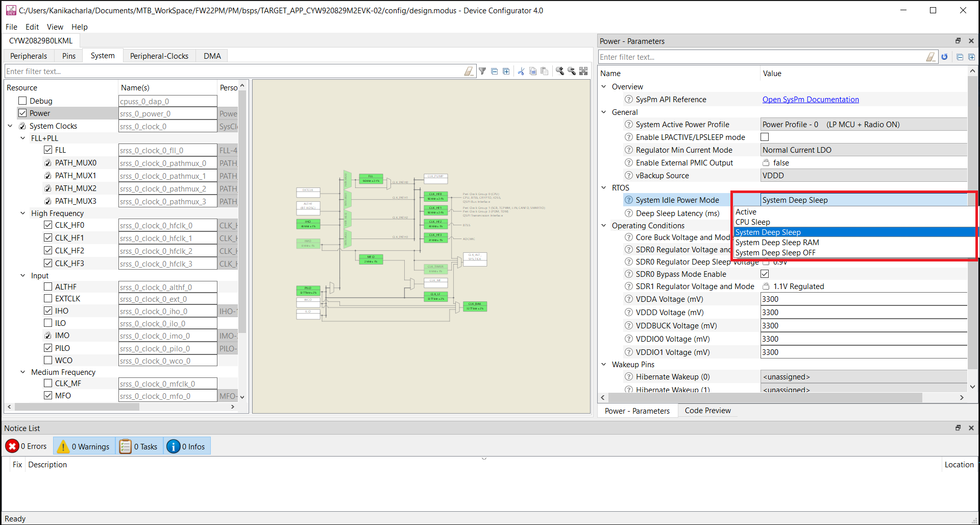This screenshot has width=980, height=525.
Task: Restore the Notice List panel
Action: coord(958,428)
